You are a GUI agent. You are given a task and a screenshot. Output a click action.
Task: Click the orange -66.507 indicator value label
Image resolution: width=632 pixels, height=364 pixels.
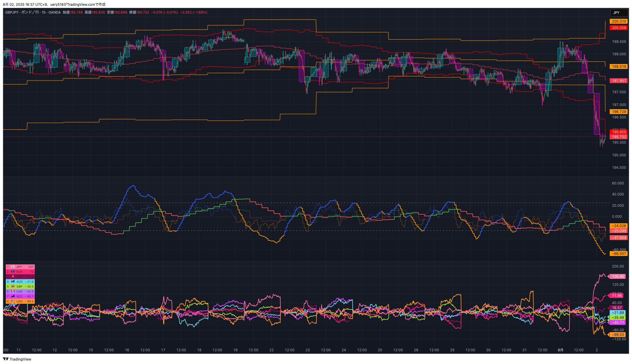pyautogui.click(x=619, y=254)
